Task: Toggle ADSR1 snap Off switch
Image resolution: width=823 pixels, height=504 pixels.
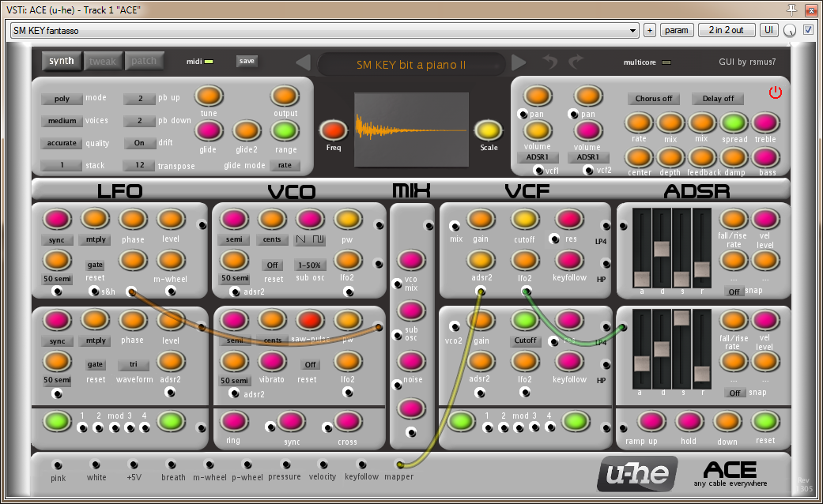Action: pos(734,291)
